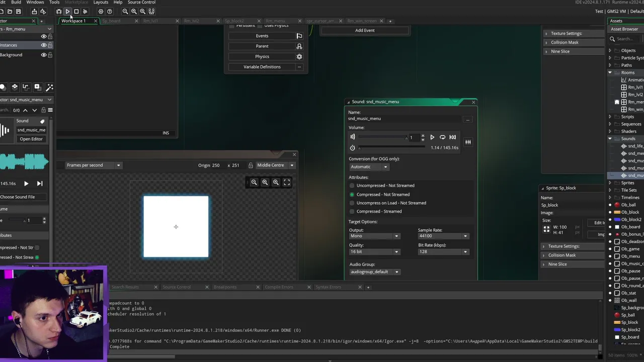The image size is (644, 362).
Task: Play sound in inspector preview
Action: [26, 184]
